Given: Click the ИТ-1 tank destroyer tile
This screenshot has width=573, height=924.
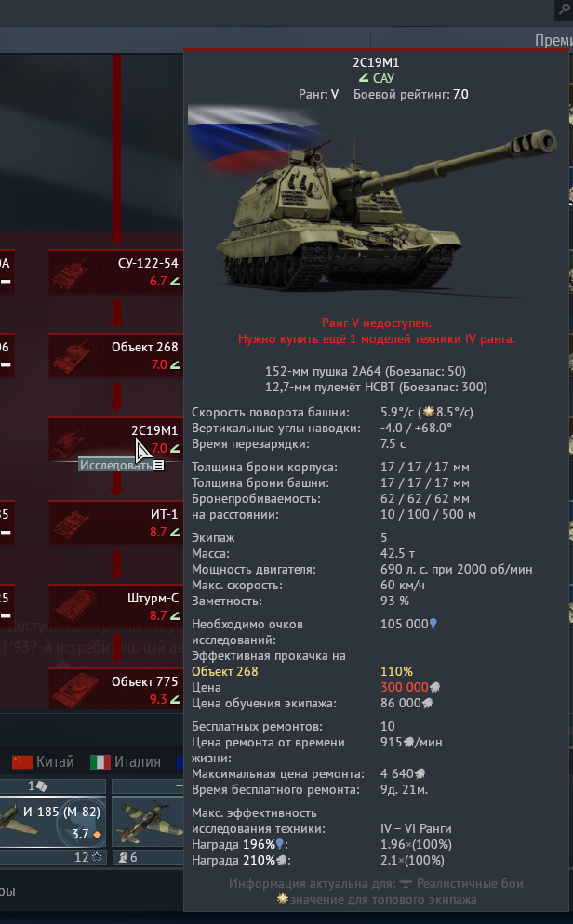Looking at the screenshot, I should [115, 522].
